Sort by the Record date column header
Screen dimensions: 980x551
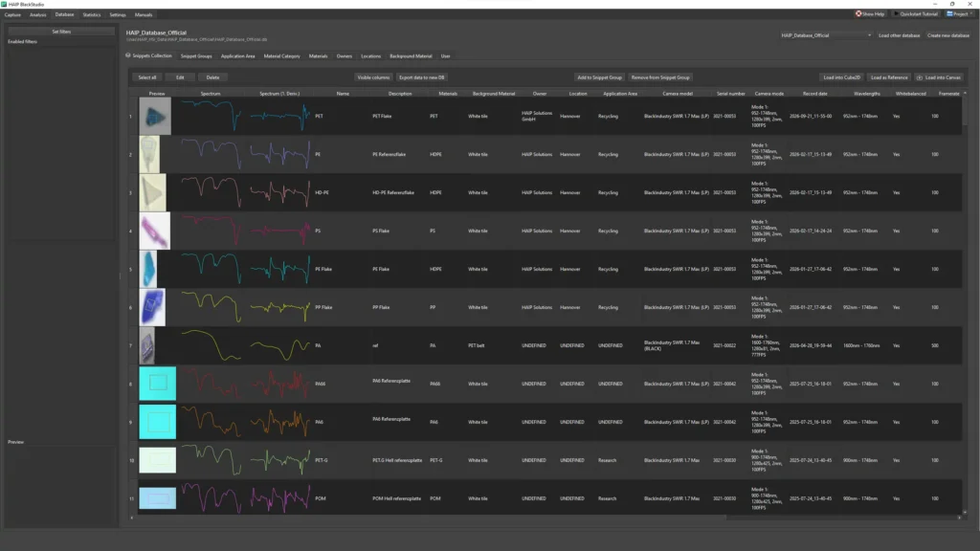[815, 94]
